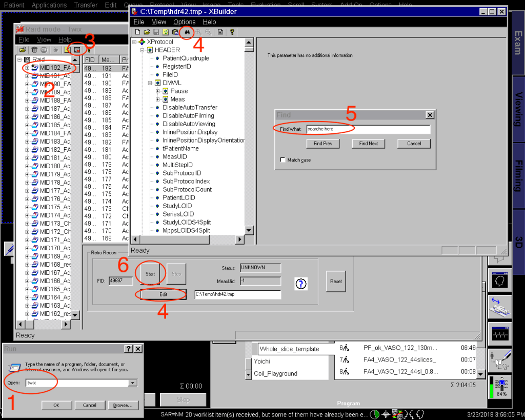Screen dimensions: 525x420
Task: Collapse the HEADER node in XProtocol tree
Action: coord(142,50)
